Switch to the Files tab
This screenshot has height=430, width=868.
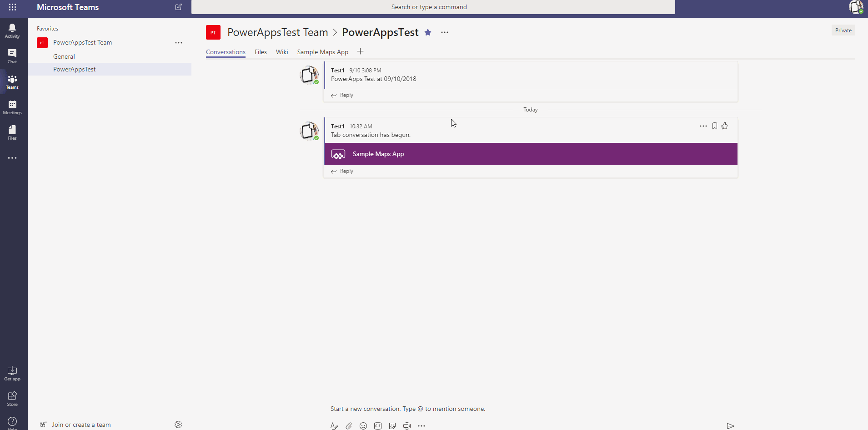coord(261,52)
